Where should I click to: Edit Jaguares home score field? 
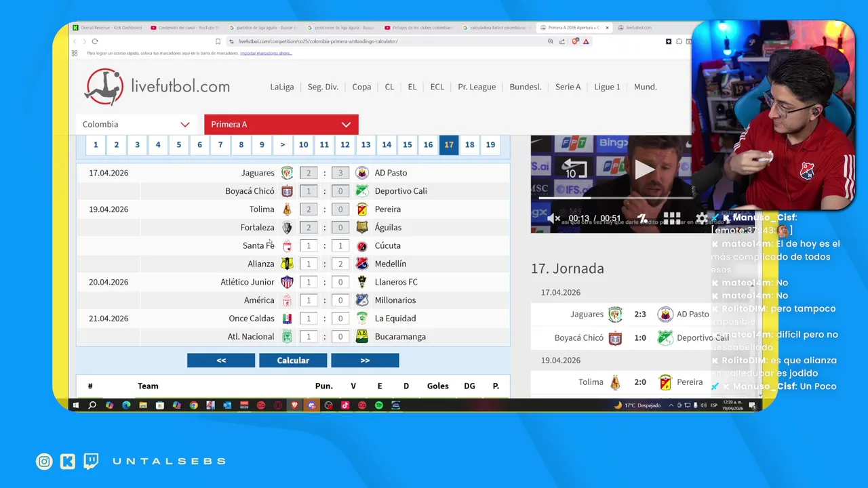(309, 173)
